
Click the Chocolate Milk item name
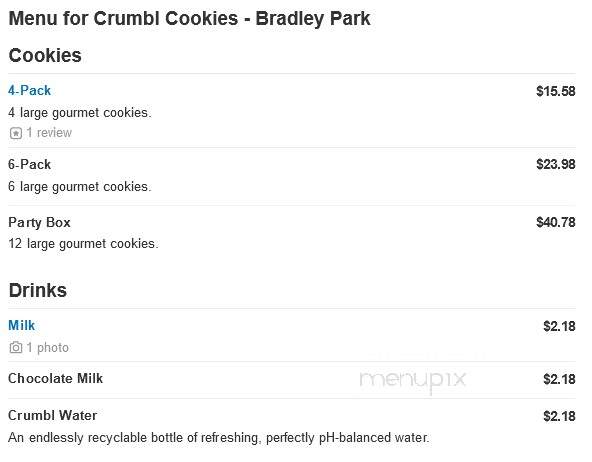tap(56, 378)
